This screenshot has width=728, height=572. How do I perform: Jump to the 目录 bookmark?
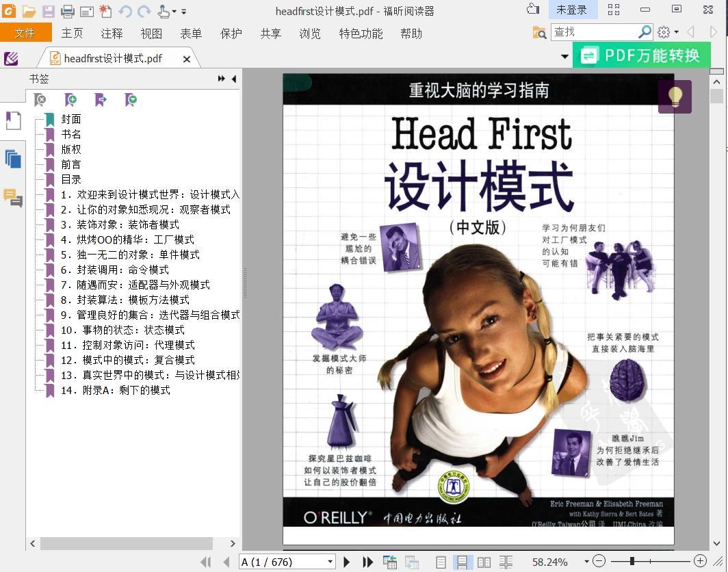[71, 179]
